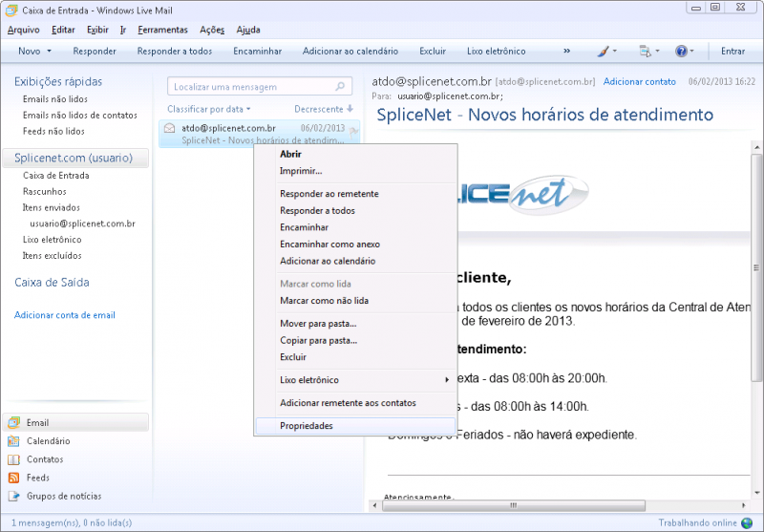Open the Classificar por data dropdown
Viewport: 764px width, 532px height.
(x=208, y=109)
